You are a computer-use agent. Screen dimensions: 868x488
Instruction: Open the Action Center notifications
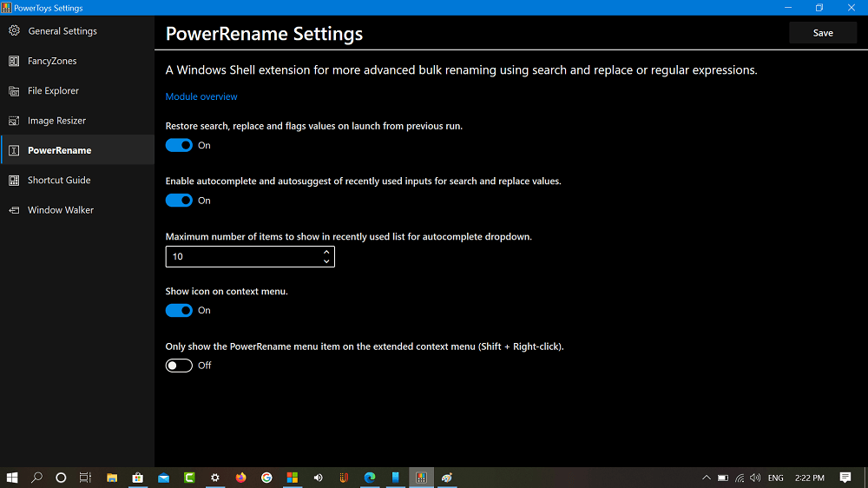845,478
